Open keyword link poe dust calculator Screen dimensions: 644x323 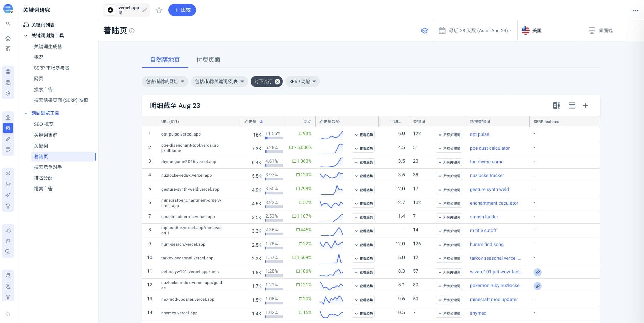point(490,148)
